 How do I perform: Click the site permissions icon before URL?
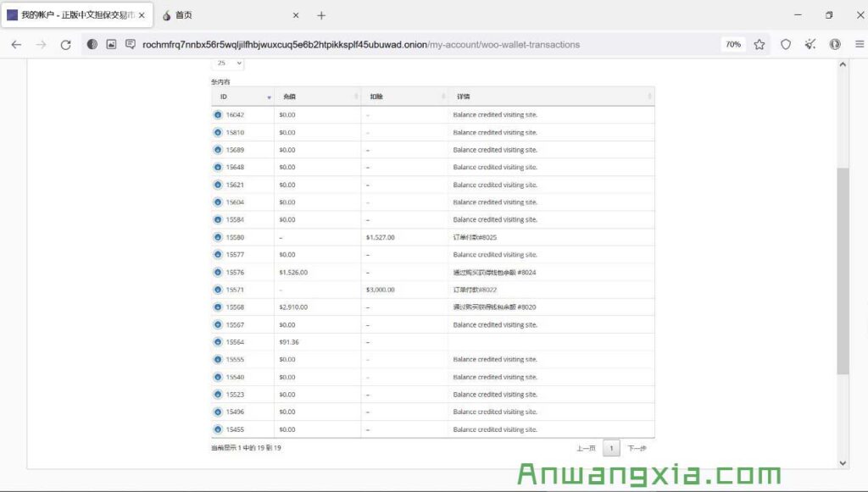(130, 44)
